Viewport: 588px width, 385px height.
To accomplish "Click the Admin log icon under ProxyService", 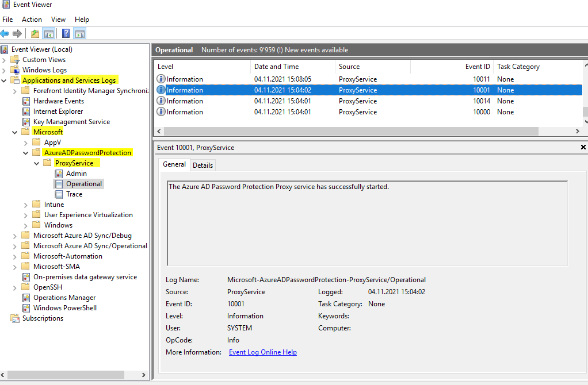I will tap(59, 174).
